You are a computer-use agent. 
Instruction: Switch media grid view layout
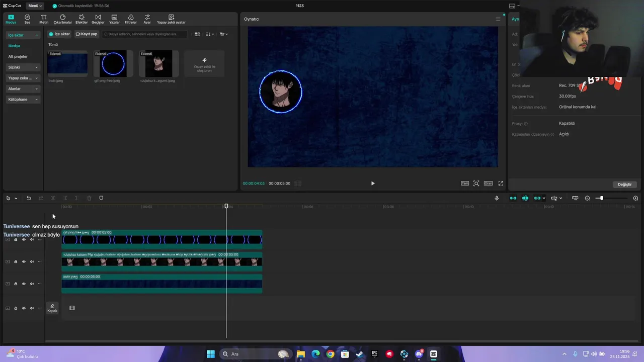(197, 34)
